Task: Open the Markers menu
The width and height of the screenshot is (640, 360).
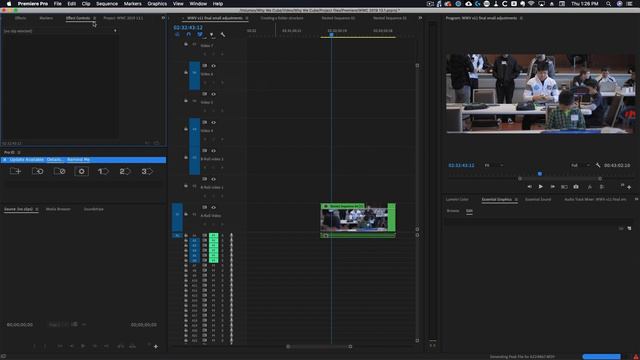Action: coord(133,4)
